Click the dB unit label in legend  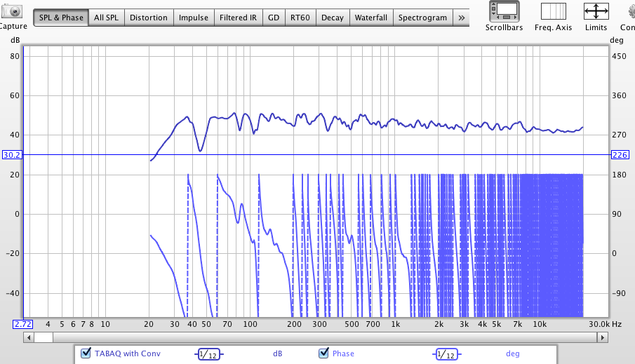277,353
